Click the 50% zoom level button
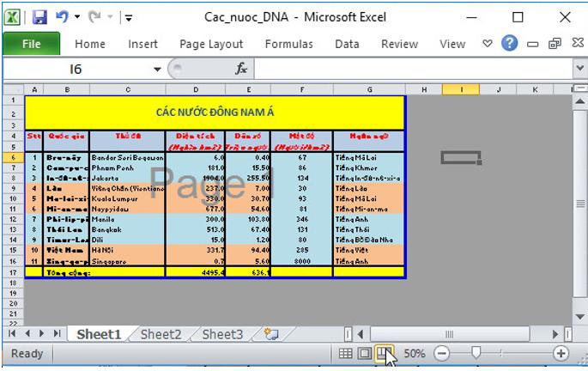588x371 pixels. [x=415, y=353]
